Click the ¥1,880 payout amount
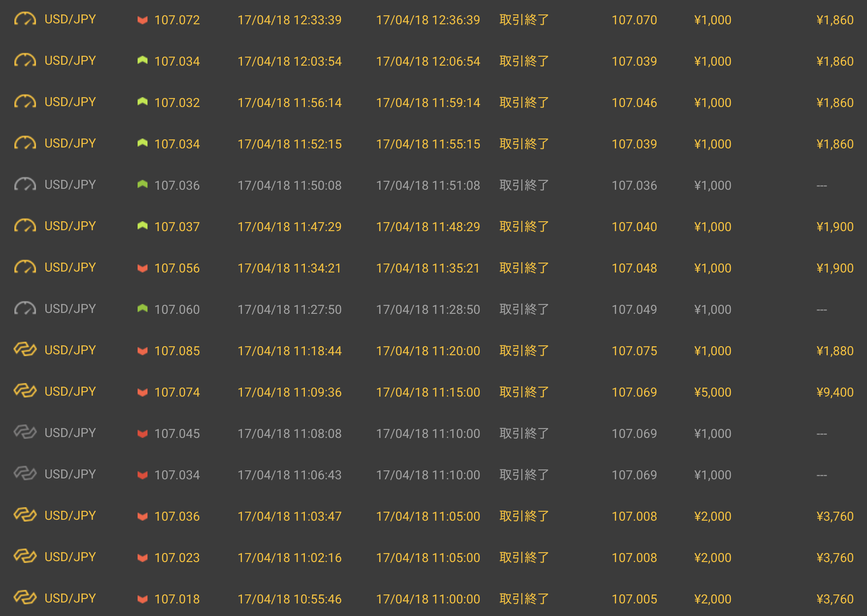 pos(835,351)
